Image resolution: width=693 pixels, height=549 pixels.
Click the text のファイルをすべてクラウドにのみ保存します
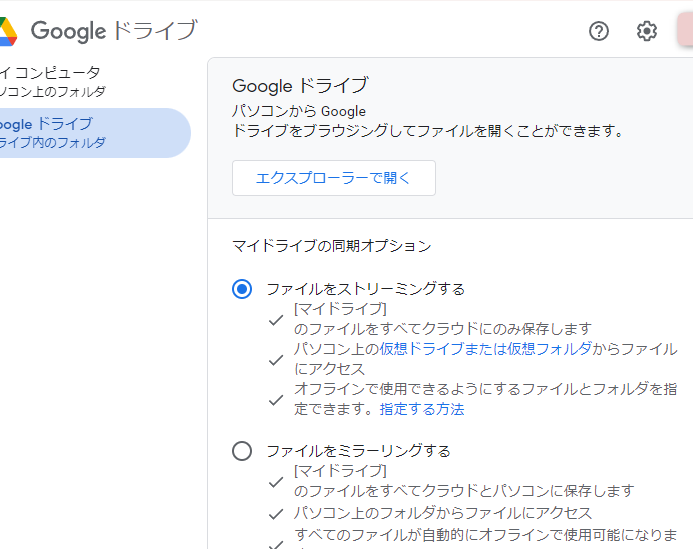pos(443,329)
